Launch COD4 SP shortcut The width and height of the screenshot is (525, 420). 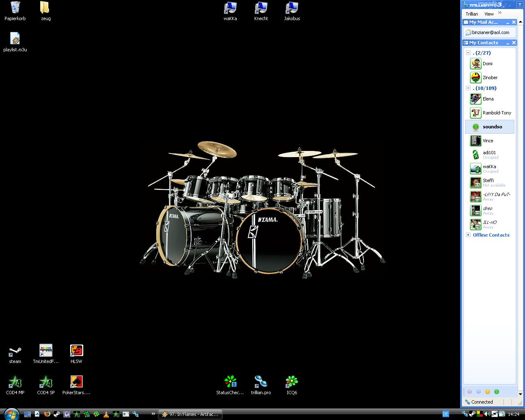[x=46, y=386]
